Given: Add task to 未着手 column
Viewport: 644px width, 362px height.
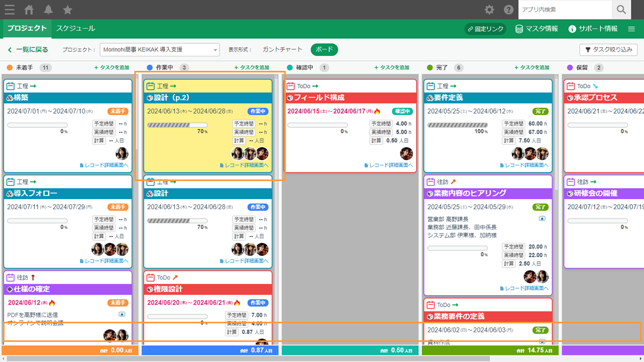Looking at the screenshot, I should (111, 67).
